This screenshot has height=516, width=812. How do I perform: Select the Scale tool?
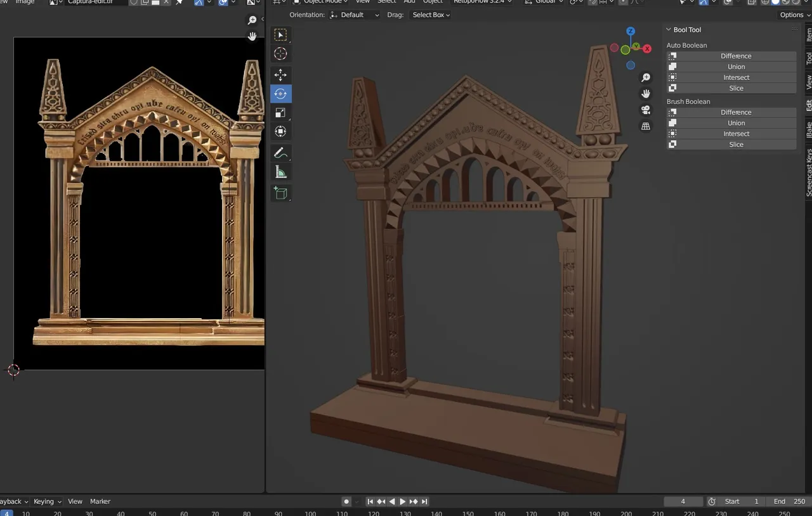[280, 113]
